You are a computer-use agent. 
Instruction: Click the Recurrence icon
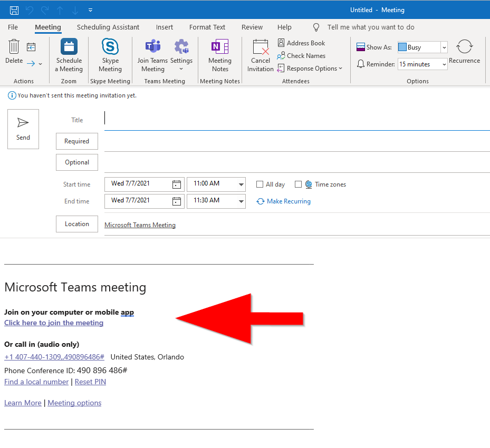click(464, 46)
